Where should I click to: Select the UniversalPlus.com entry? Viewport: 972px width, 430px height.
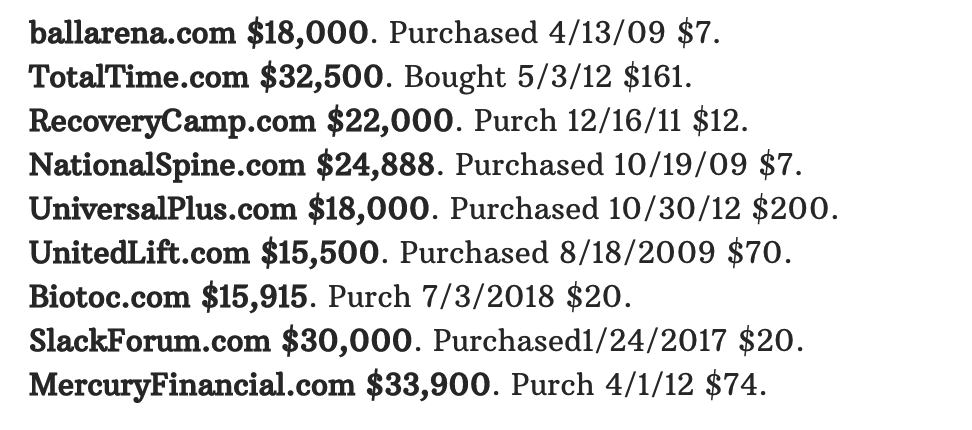click(162, 209)
